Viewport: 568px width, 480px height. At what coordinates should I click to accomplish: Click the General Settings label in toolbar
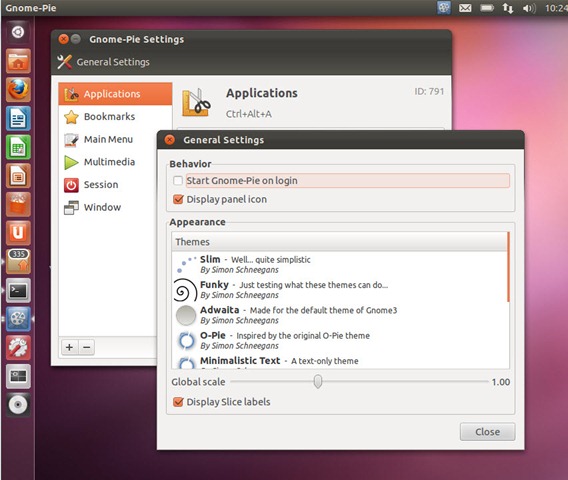point(113,62)
